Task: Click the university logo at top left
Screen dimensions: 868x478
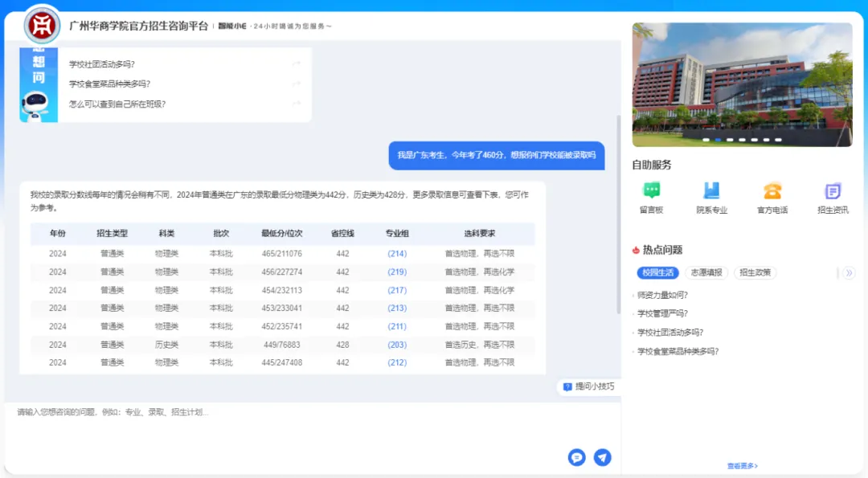Action: (x=40, y=25)
